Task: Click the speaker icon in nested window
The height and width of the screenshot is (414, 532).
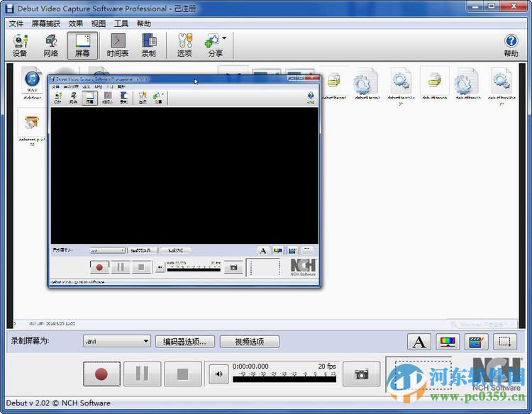Action: (160, 267)
